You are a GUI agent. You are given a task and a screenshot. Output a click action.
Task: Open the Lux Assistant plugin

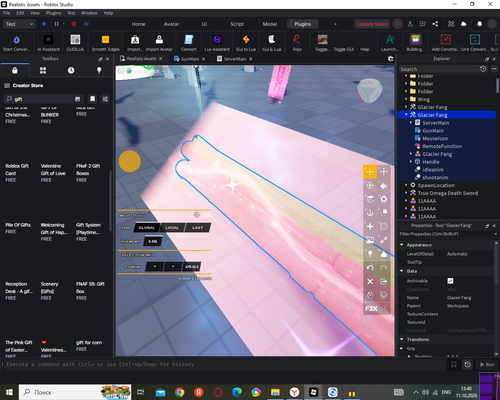217,43
